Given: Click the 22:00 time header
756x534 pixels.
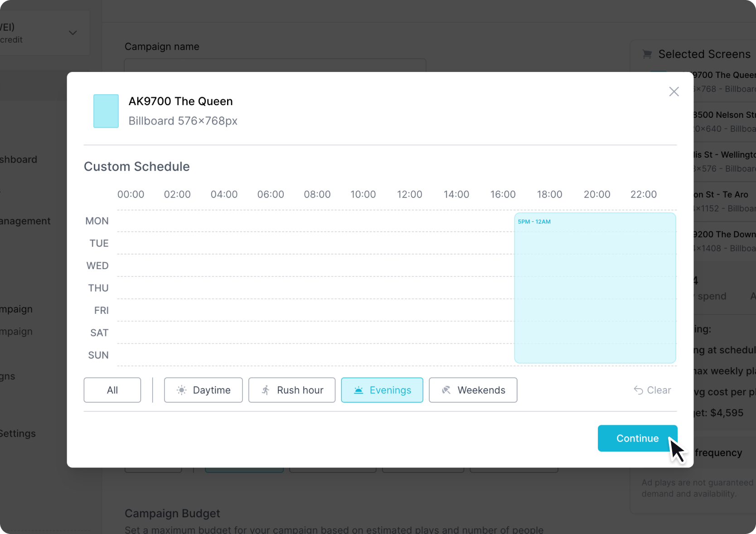Looking at the screenshot, I should click(644, 194).
